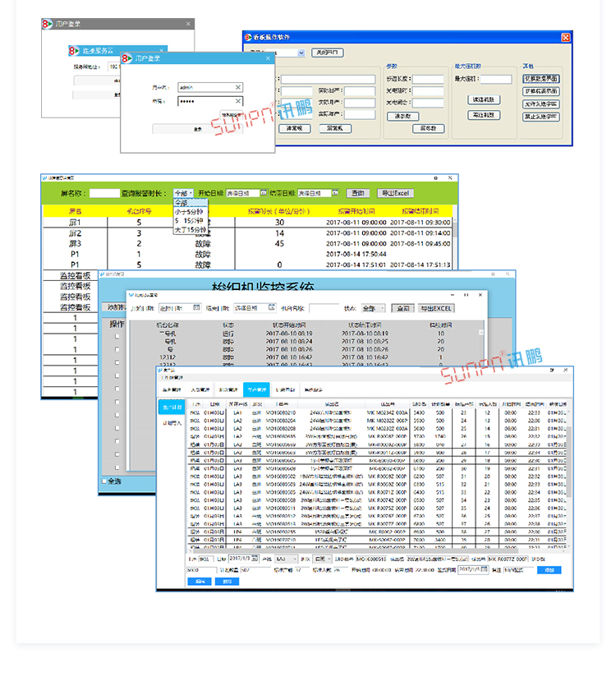
Task: Open calendar picker for alarm query end date
Action: [x=335, y=193]
